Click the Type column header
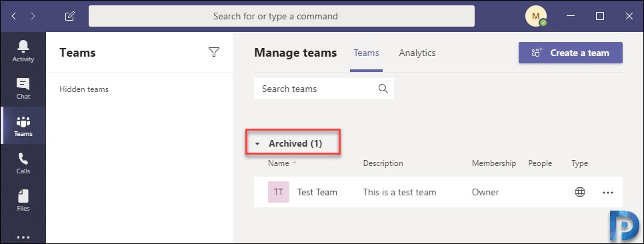This screenshot has height=244, width=644. (579, 163)
